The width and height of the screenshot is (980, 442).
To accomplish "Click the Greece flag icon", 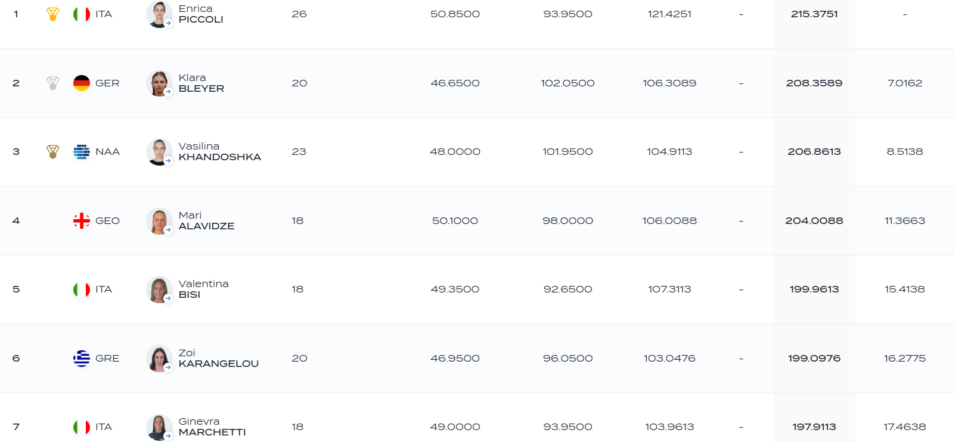I will (82, 359).
